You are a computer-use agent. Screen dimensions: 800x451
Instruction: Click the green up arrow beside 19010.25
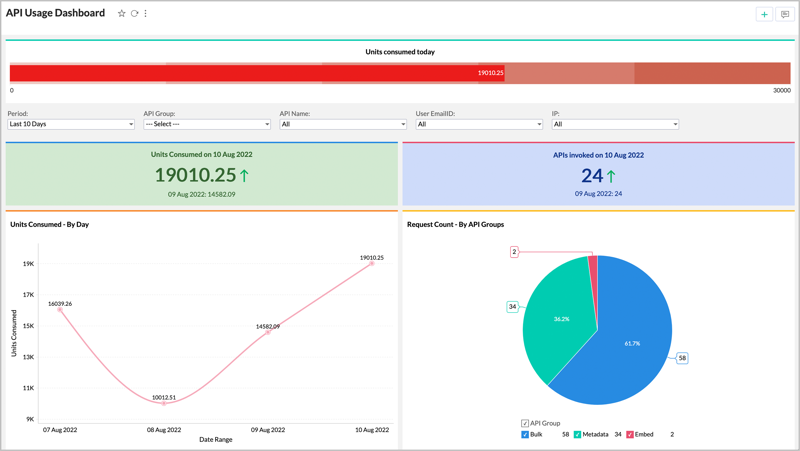244,176
